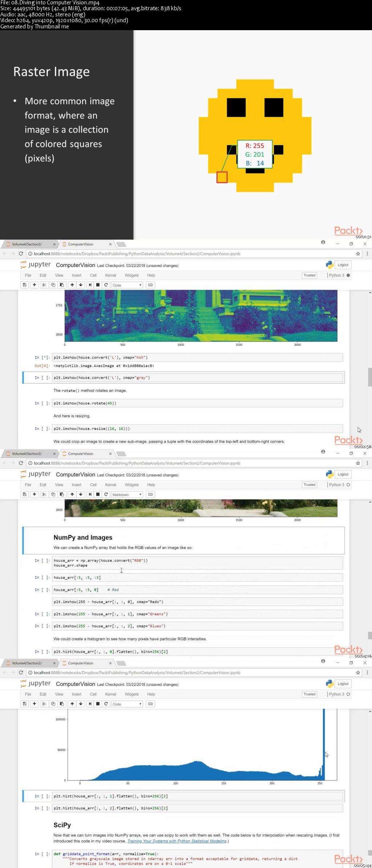Viewport: 372px width, 868px height.
Task: Browser back arrow in the 00:04:16 frame
Action: pos(5,463)
